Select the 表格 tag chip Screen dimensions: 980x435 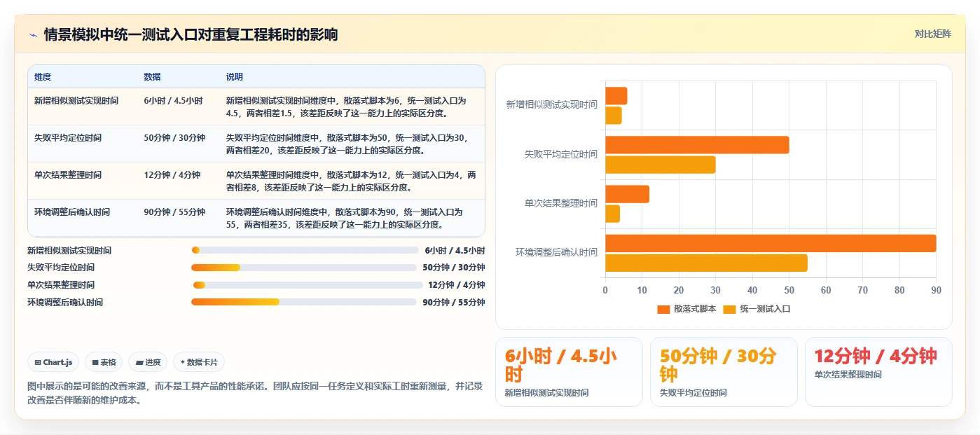pyautogui.click(x=104, y=362)
